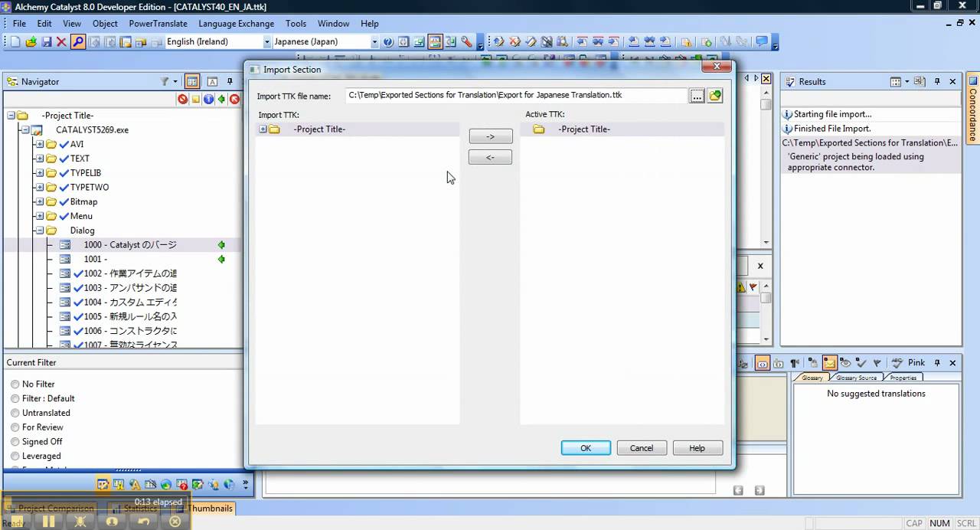Collapse the Dialog folder in Navigator
The height and width of the screenshot is (530, 980).
(40, 231)
